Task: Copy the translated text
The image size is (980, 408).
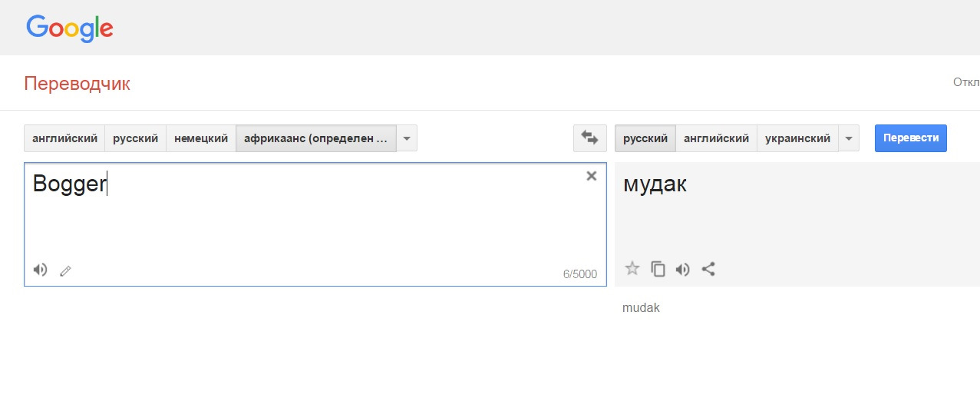Action: [658, 269]
